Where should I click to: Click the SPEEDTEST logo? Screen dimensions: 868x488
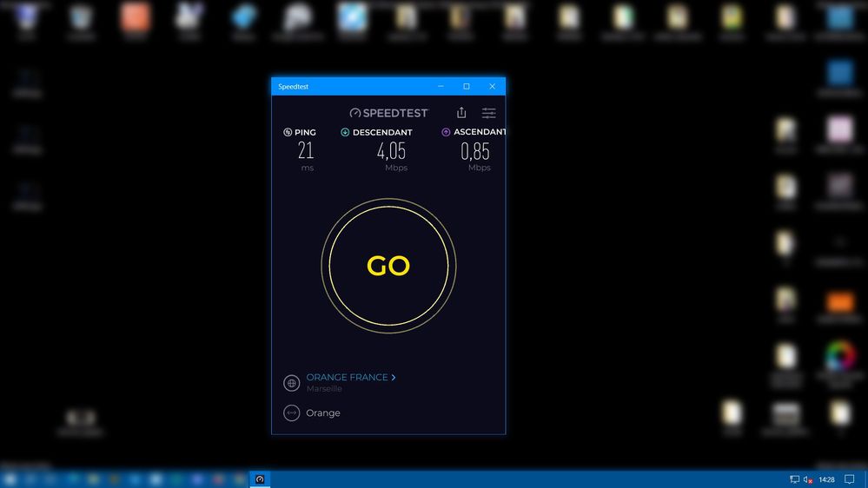388,113
